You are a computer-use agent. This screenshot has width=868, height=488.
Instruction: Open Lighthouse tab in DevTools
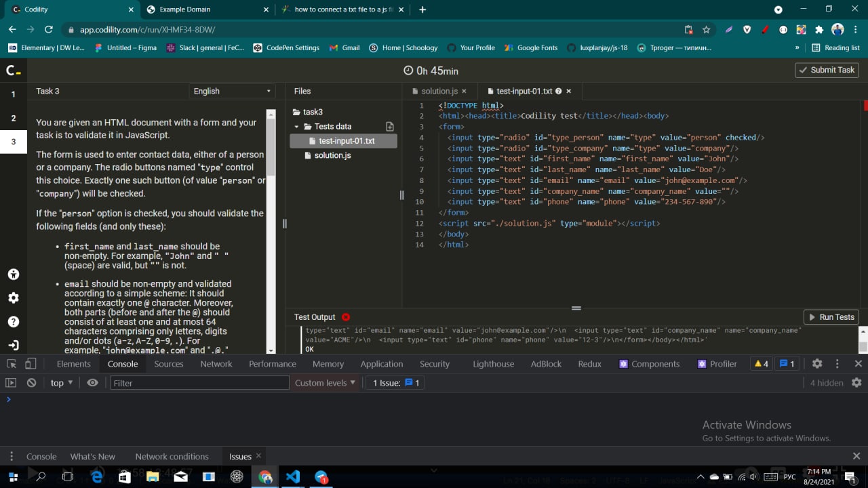pos(494,364)
